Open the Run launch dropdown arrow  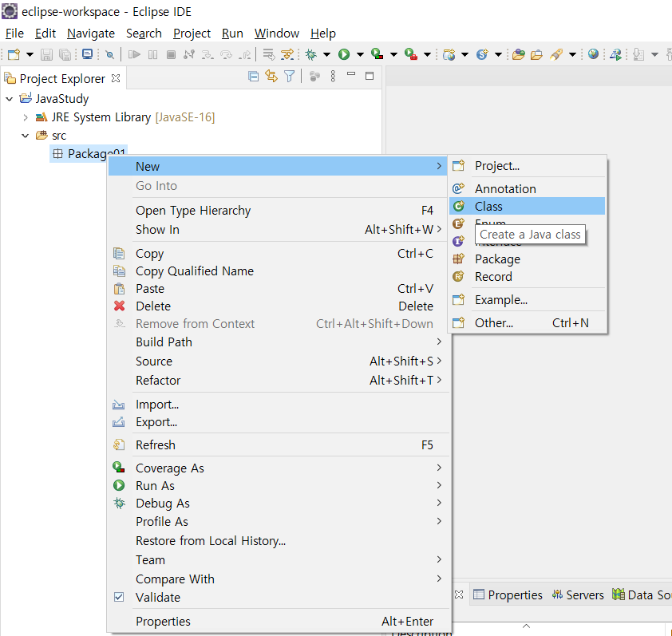360,54
